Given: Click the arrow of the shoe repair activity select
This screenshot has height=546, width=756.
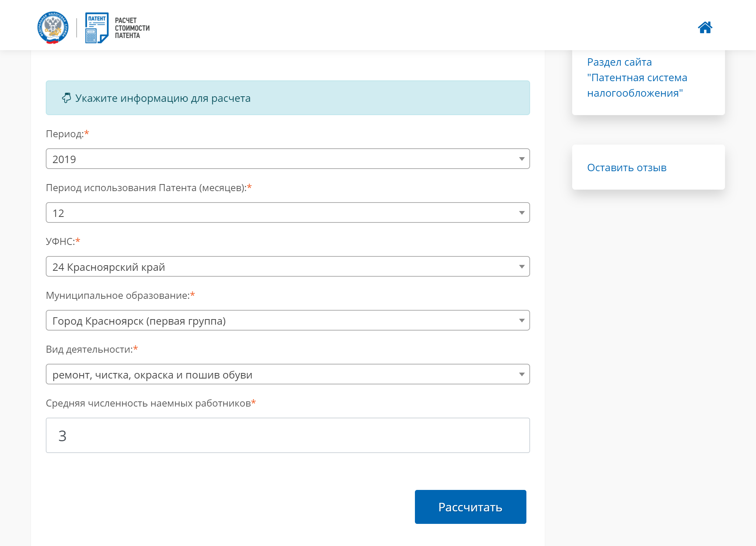Looking at the screenshot, I should click(x=522, y=374).
